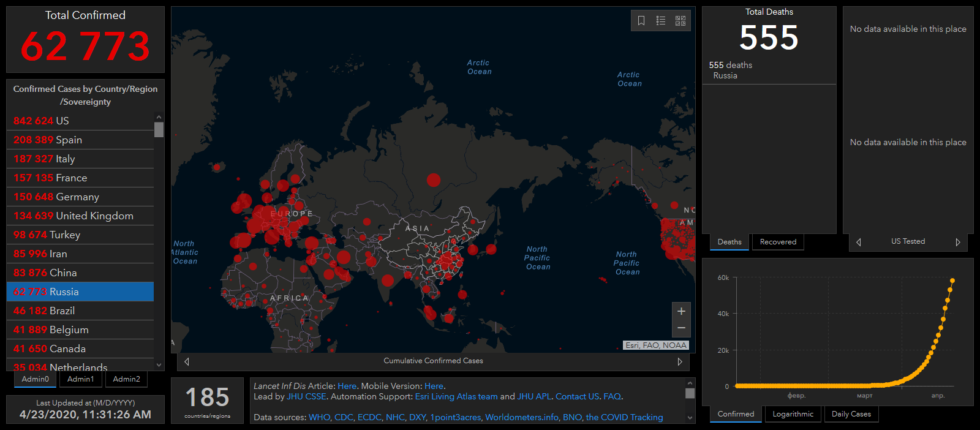Show the Daily Cases chart
980x430 pixels.
[851, 414]
